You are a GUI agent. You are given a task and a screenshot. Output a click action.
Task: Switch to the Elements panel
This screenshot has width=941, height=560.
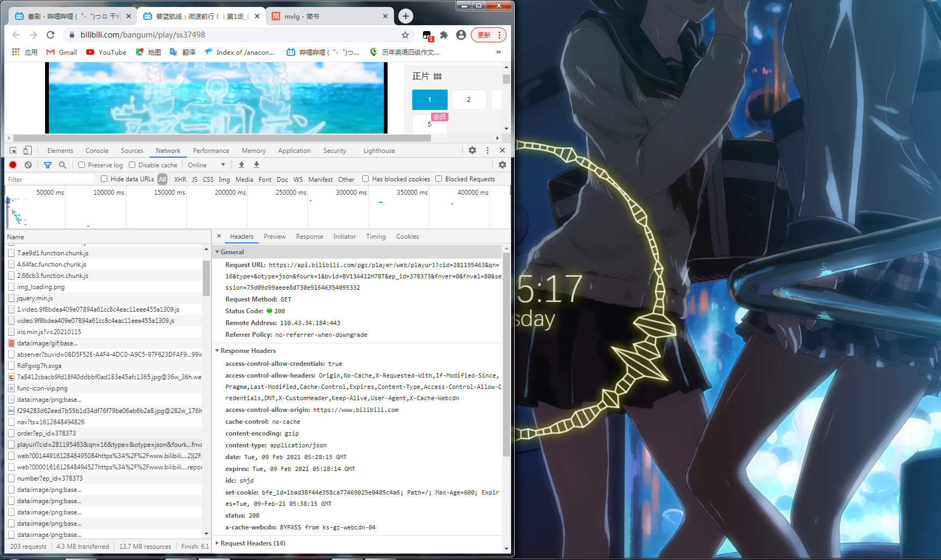click(x=60, y=151)
